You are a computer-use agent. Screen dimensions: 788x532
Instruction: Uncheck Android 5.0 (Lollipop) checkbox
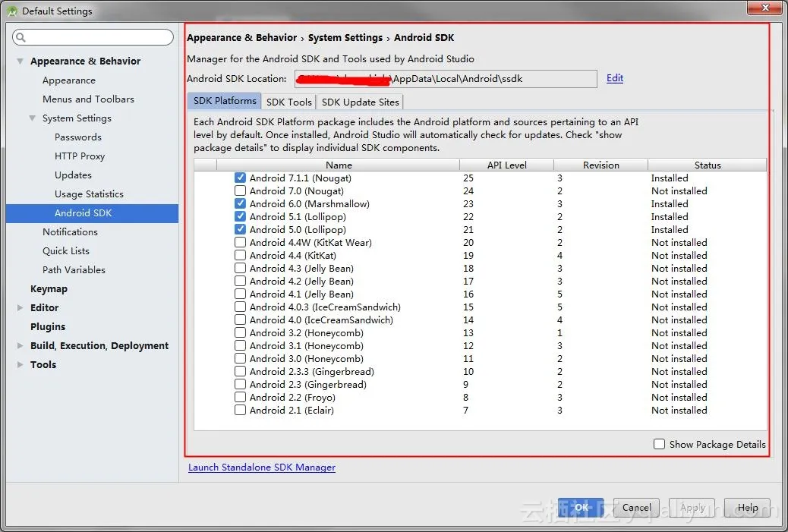click(x=240, y=230)
